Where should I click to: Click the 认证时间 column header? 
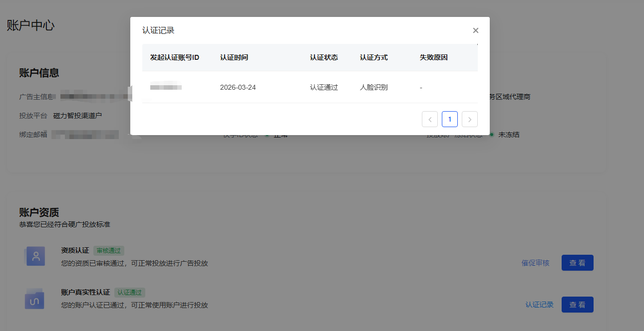pyautogui.click(x=234, y=57)
